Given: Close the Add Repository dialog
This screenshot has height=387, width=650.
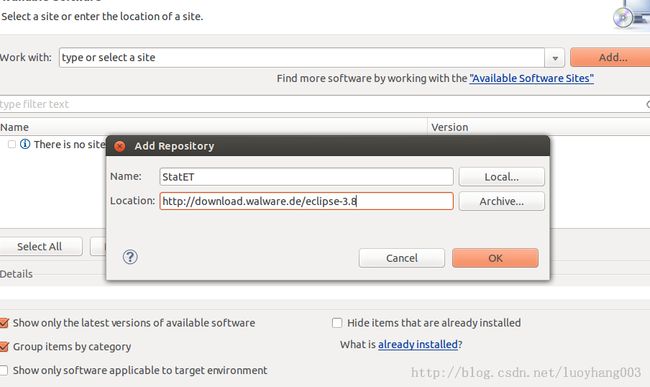Looking at the screenshot, I should pos(120,146).
